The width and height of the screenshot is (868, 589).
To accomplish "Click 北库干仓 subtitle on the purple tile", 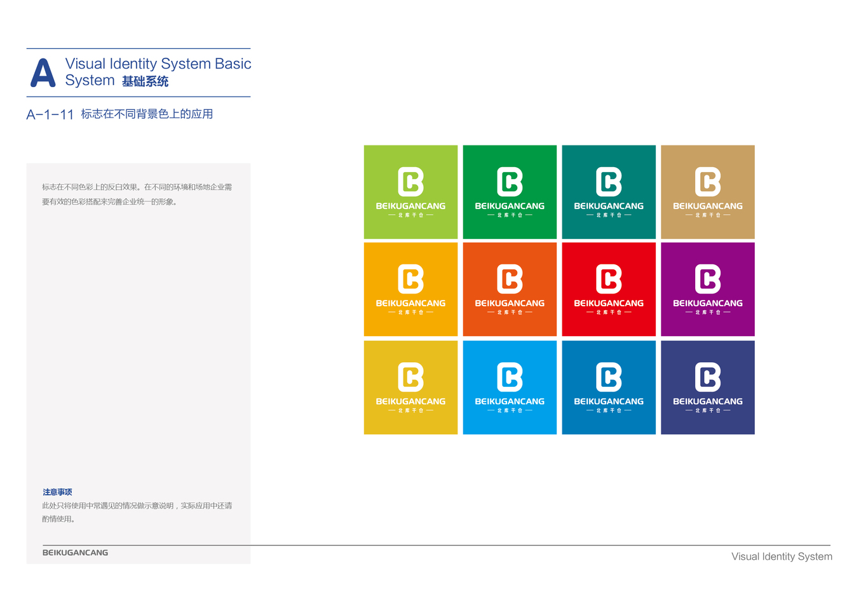I will [x=708, y=313].
